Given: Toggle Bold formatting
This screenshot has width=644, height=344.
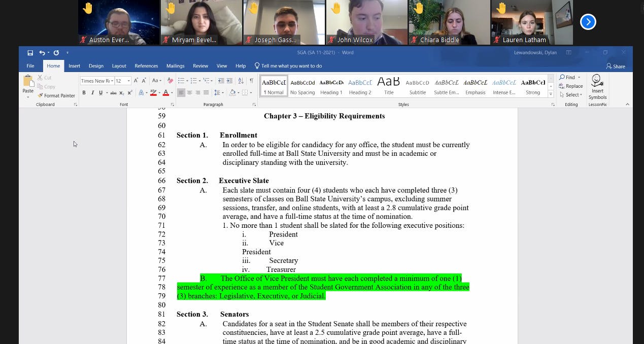Looking at the screenshot, I should pyautogui.click(x=84, y=92).
